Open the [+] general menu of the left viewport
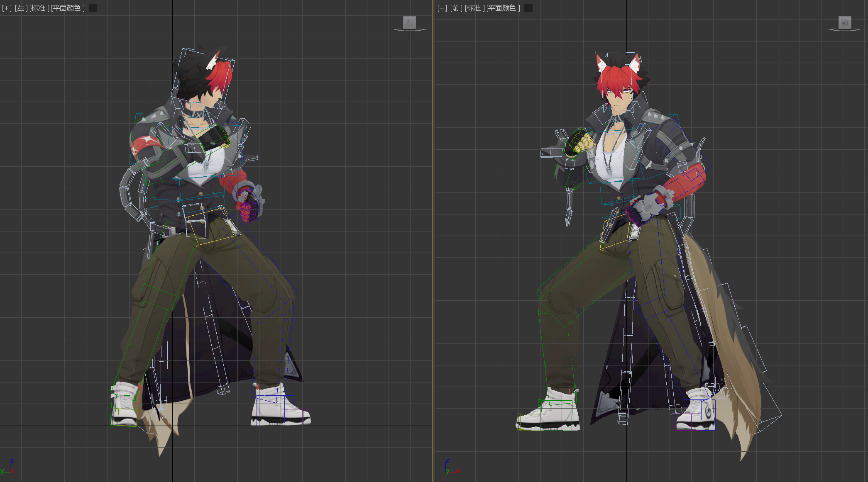 click(x=7, y=8)
